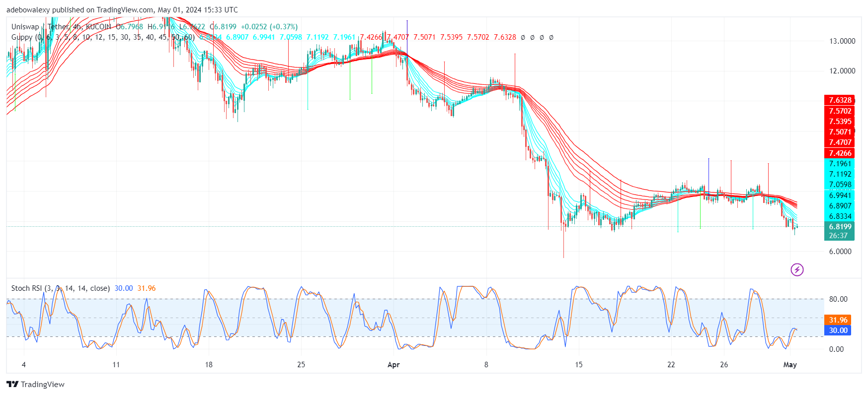Viewport: 868px width, 395px height.
Task: Click the 6.8334 cyan price label
Action: pos(839,216)
